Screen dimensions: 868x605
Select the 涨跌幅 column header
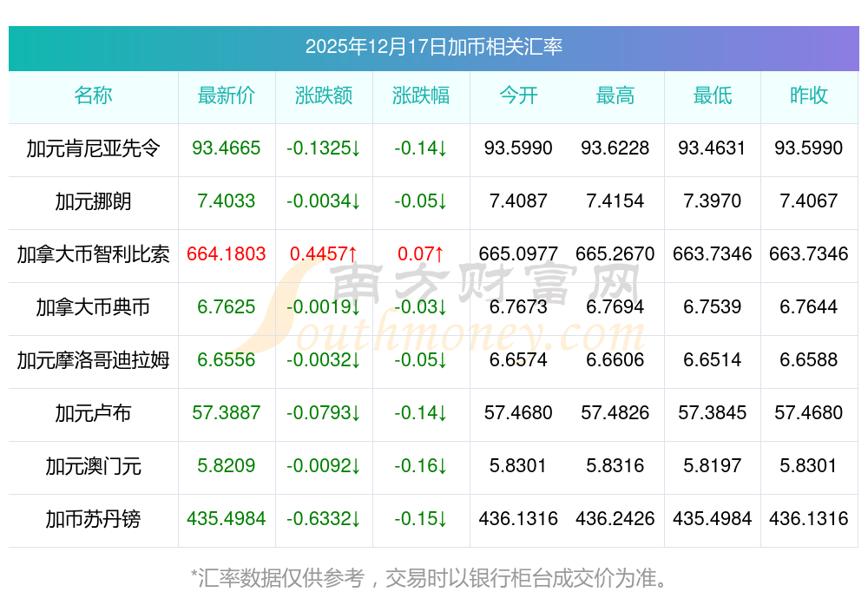(x=421, y=95)
